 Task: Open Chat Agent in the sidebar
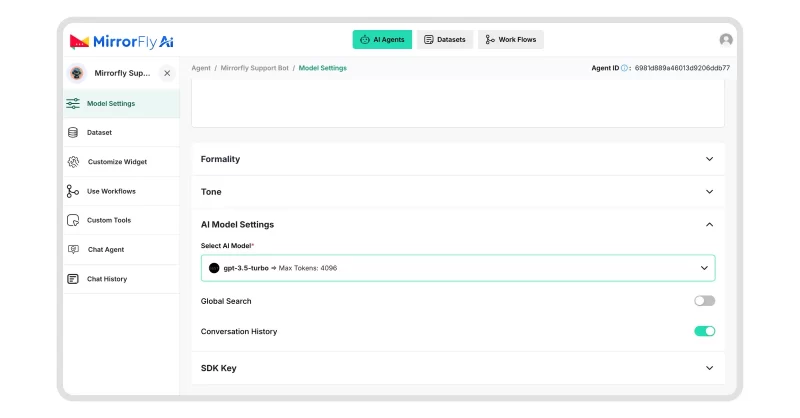point(121,250)
